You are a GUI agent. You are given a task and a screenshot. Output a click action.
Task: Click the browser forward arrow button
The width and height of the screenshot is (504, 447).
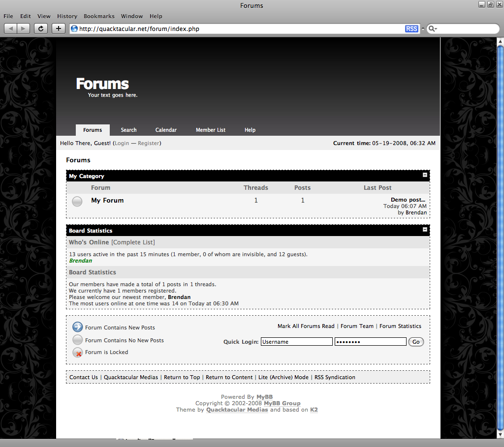point(23,29)
